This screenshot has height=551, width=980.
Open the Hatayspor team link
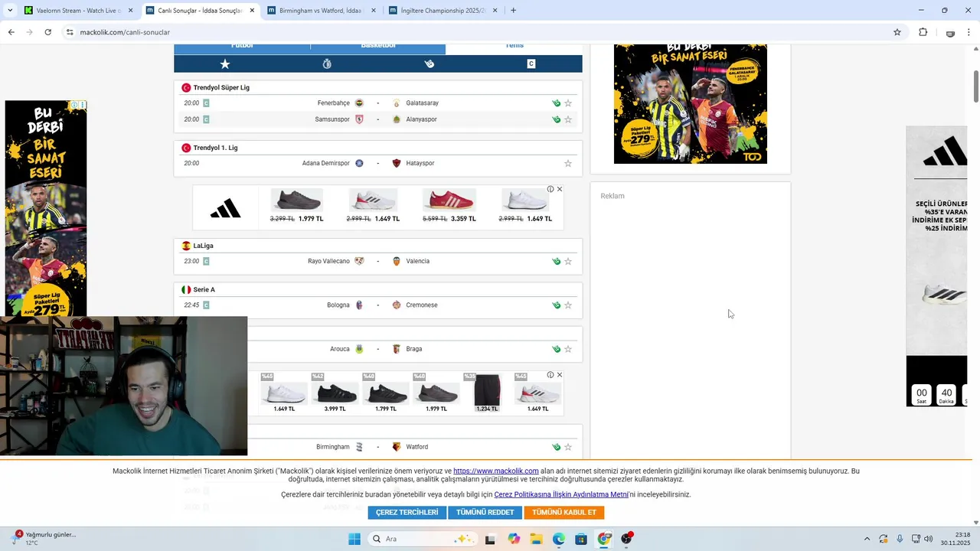coord(420,163)
